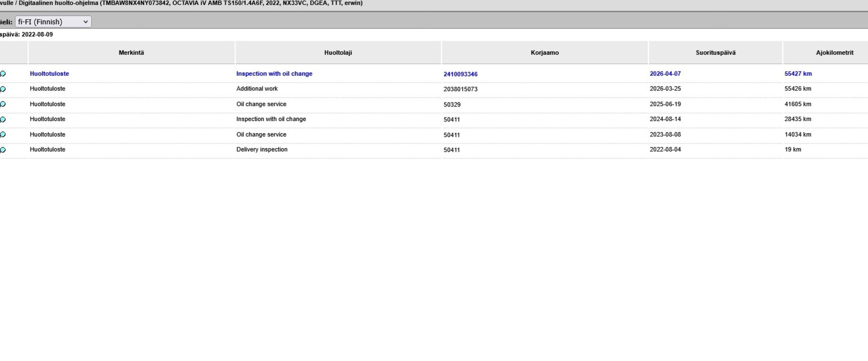The width and height of the screenshot is (868, 361).
Task: Select the Delivery inspection entry text
Action: tap(262, 150)
